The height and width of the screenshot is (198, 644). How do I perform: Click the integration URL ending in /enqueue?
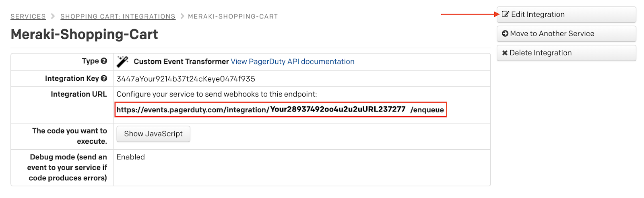pos(281,109)
